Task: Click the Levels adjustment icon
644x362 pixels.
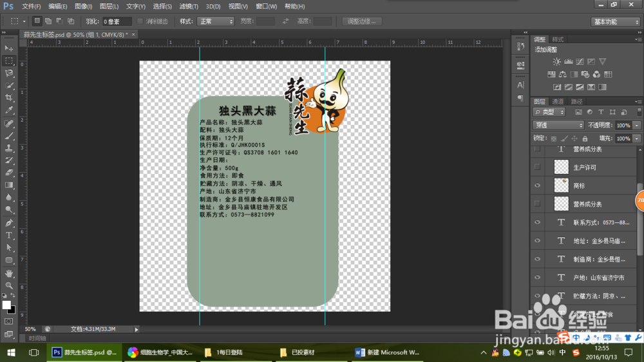Action: [x=569, y=62]
